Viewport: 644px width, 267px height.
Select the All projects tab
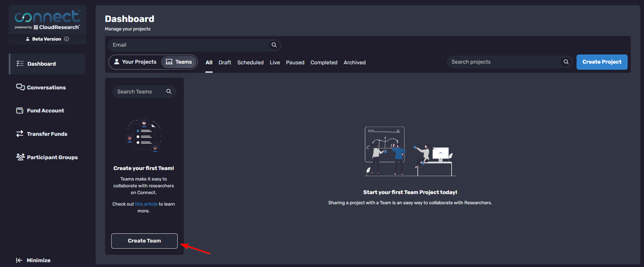(x=209, y=63)
